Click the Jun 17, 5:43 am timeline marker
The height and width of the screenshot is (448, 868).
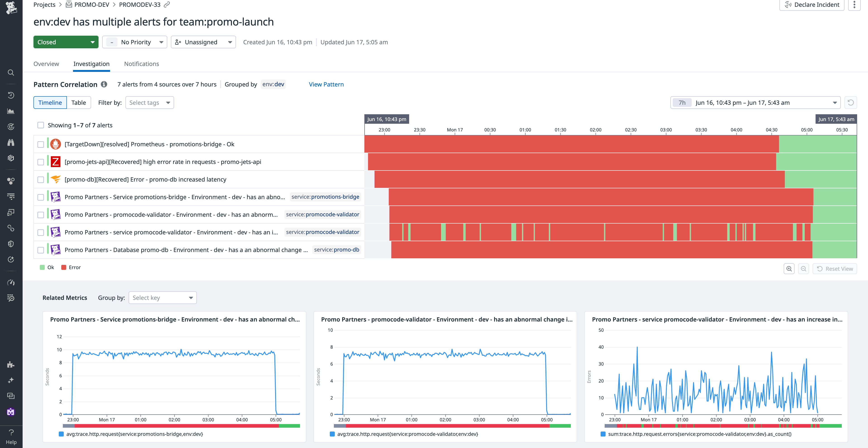coord(837,119)
